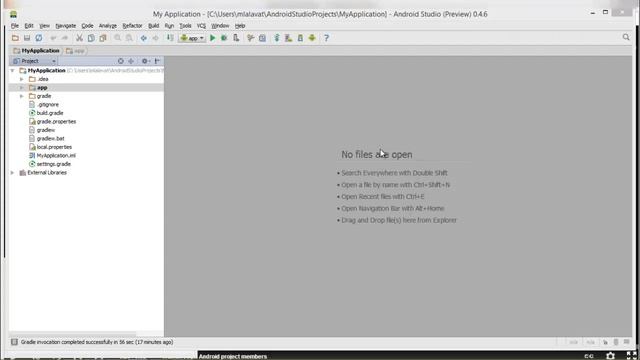
Task: Open the Project Structure toolbar icon
Action: [262, 38]
